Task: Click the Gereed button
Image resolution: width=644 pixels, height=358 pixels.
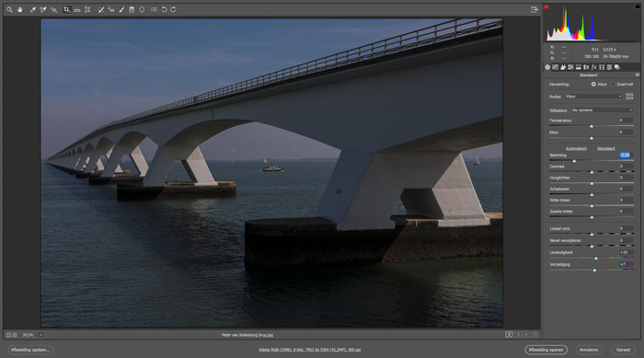Action: pyautogui.click(x=623, y=350)
